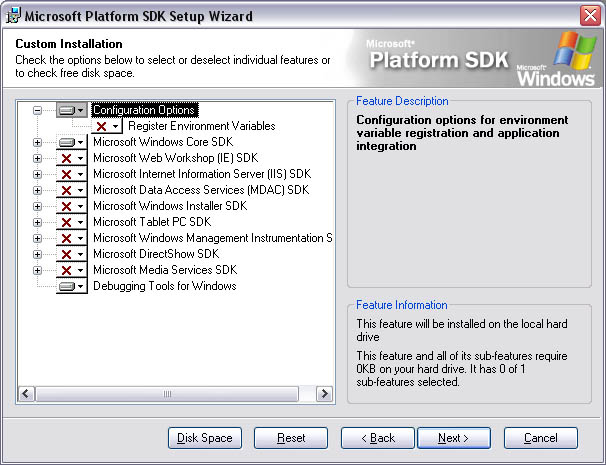The width and height of the screenshot is (606, 465).
Task: Open install state dropdown for Debugging Tools for Windows
Action: (72, 286)
